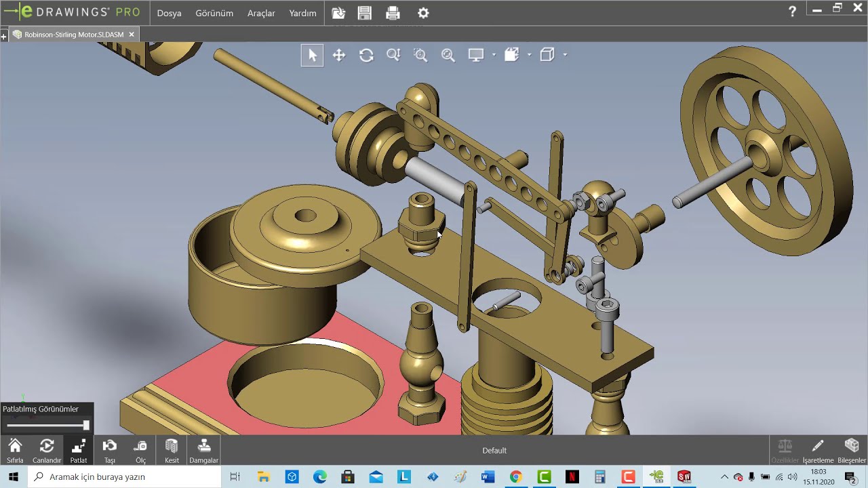The width and height of the screenshot is (868, 488).
Task: Open Microsoft Word from taskbar
Action: pyautogui.click(x=488, y=477)
